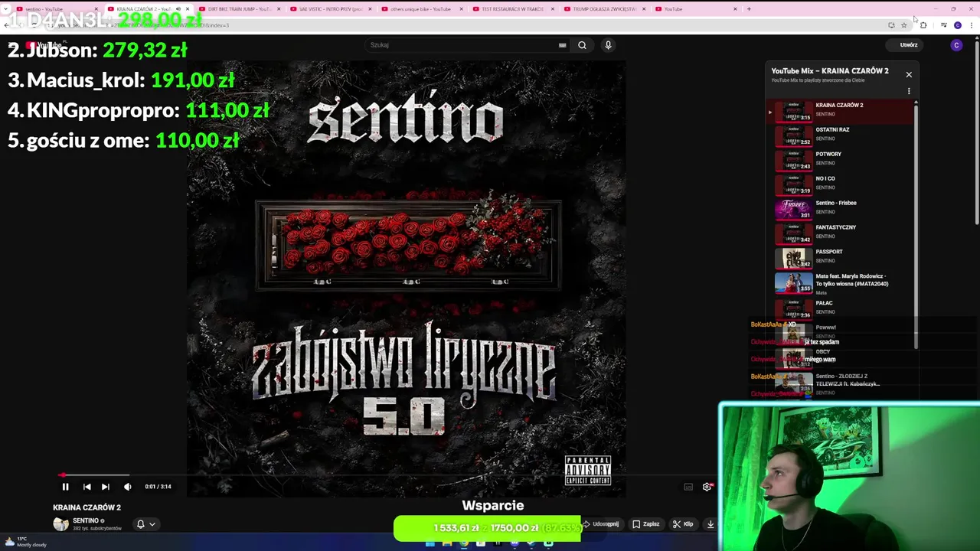980x551 pixels.
Task: Click the search magnifier button
Action: click(582, 45)
